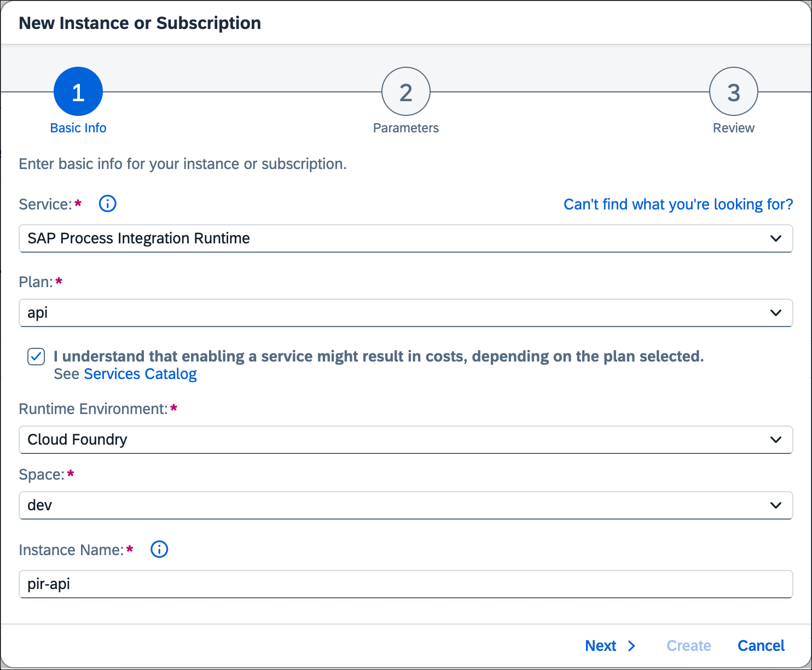This screenshot has width=812, height=670.
Task: Click the "Enter basic info" instruction text
Action: coord(183,164)
